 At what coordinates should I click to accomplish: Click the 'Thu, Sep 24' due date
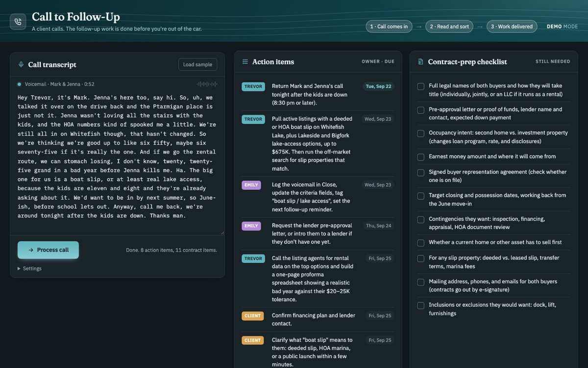(x=379, y=226)
